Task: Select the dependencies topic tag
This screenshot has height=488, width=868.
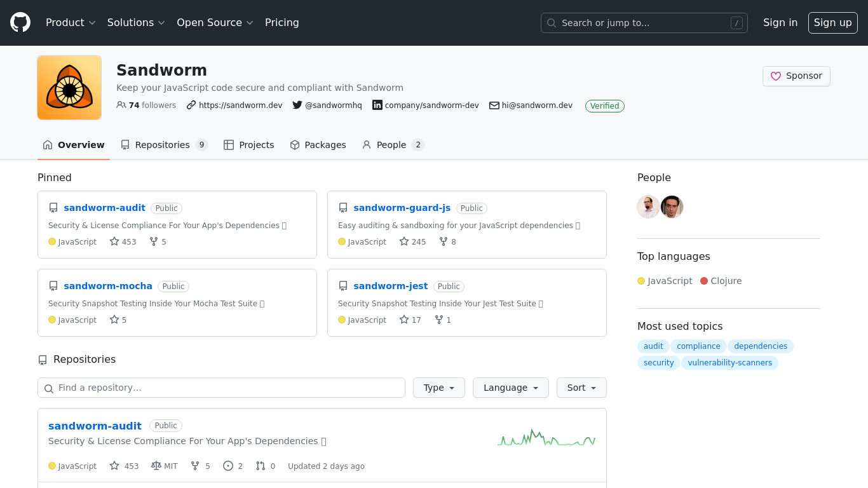Action: [761, 346]
